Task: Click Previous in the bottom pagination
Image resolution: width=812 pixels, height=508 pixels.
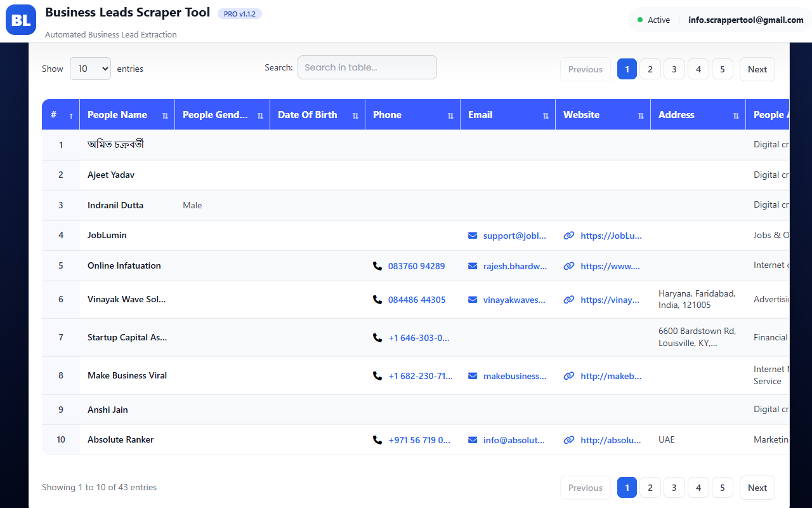Action: click(x=586, y=488)
